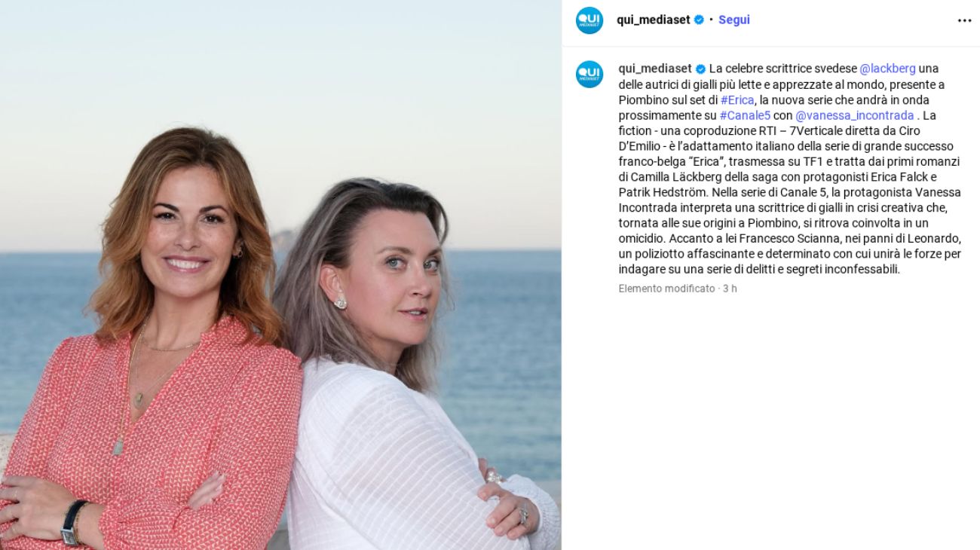
Task: Click the verified badge in the caption
Action: (x=700, y=69)
